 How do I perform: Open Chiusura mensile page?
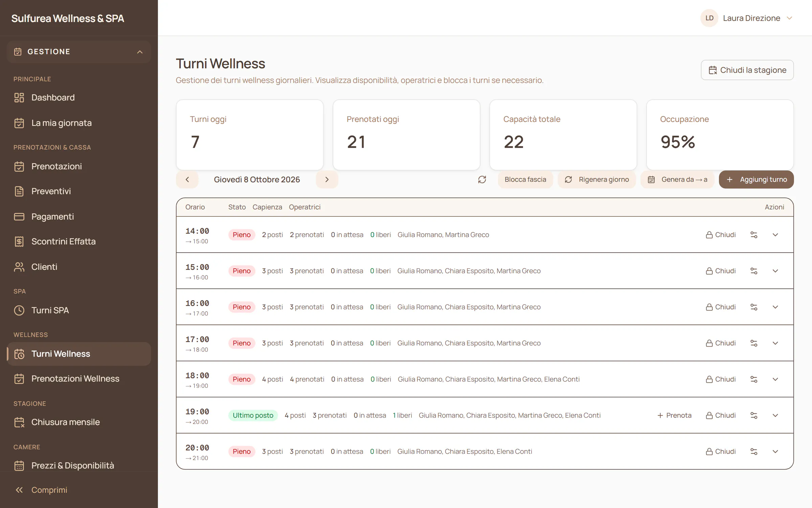point(79,422)
